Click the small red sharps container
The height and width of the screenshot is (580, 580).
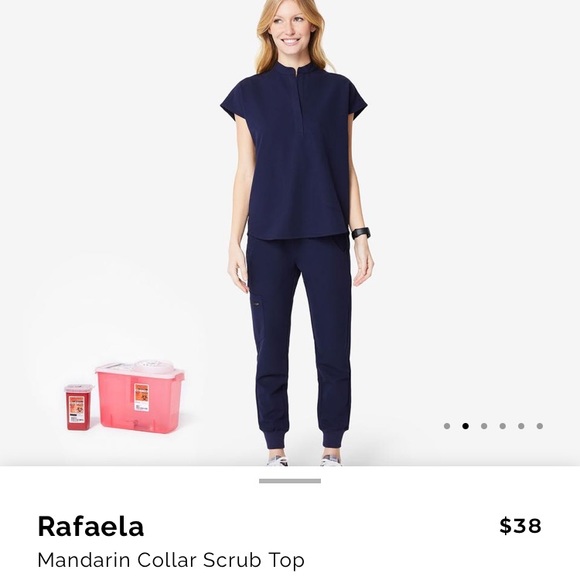[78, 407]
